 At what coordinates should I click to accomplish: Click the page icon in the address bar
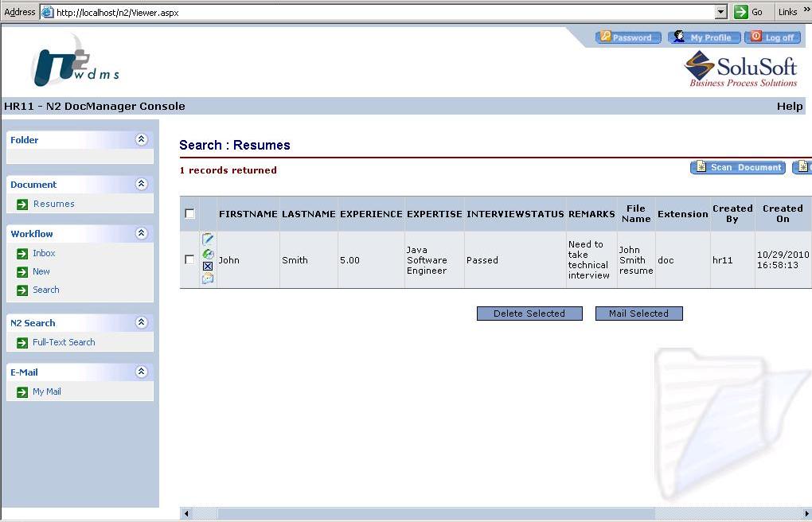coord(47,12)
